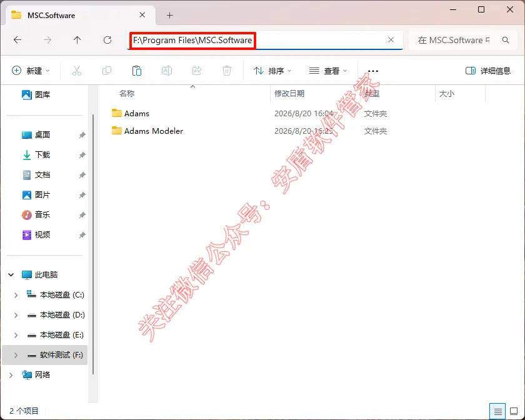Click the address bar path field
The image size is (525, 420).
pyautogui.click(x=264, y=40)
